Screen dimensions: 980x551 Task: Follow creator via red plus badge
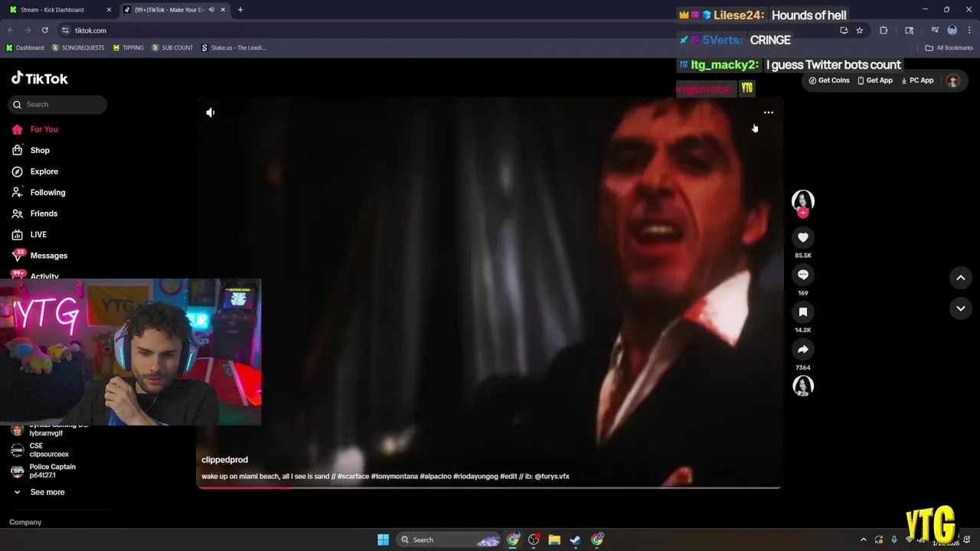(802, 214)
